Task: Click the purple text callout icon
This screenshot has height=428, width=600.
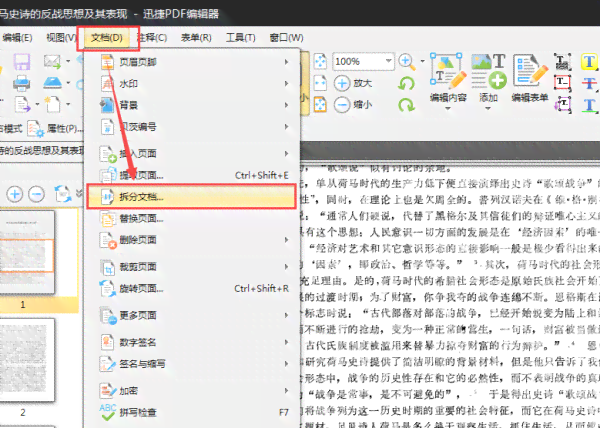Action: coord(563,104)
